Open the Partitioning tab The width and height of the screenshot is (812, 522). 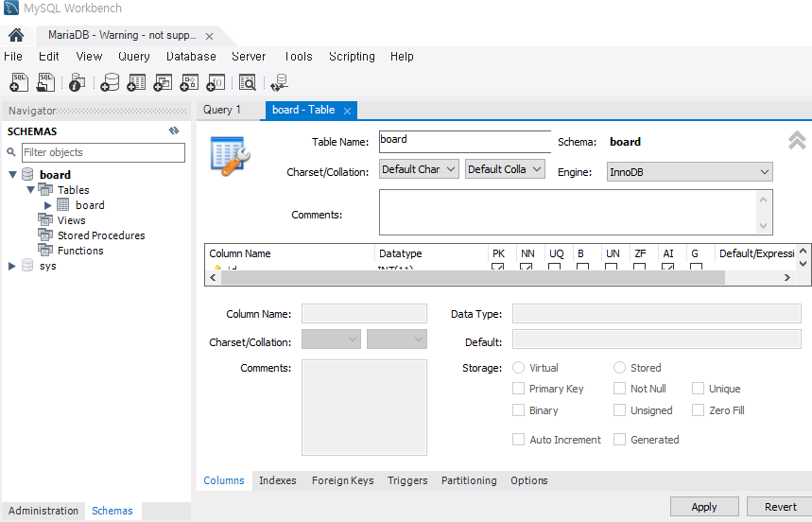469,480
